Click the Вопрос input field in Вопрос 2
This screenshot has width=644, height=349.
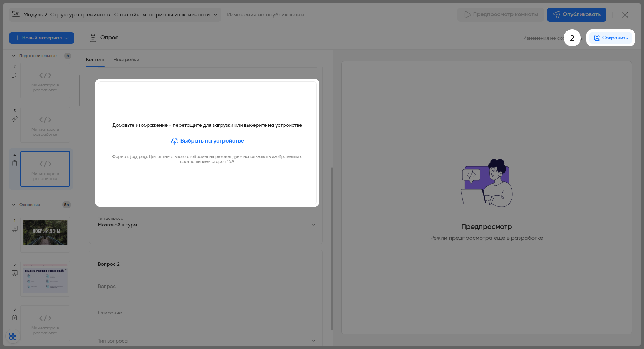pos(207,286)
